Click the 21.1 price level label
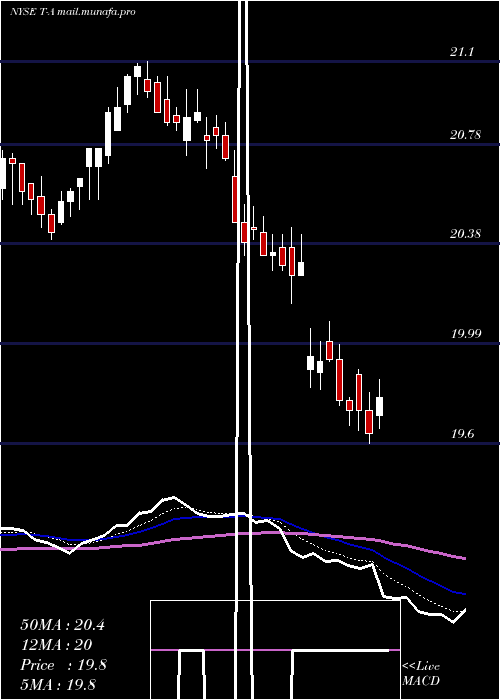Viewport: 500px width, 700px height. click(462, 52)
